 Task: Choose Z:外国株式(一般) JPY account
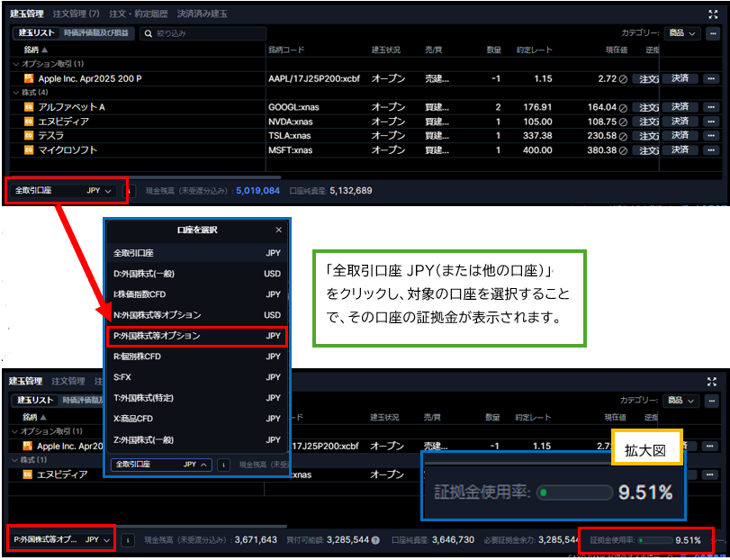[x=197, y=440]
